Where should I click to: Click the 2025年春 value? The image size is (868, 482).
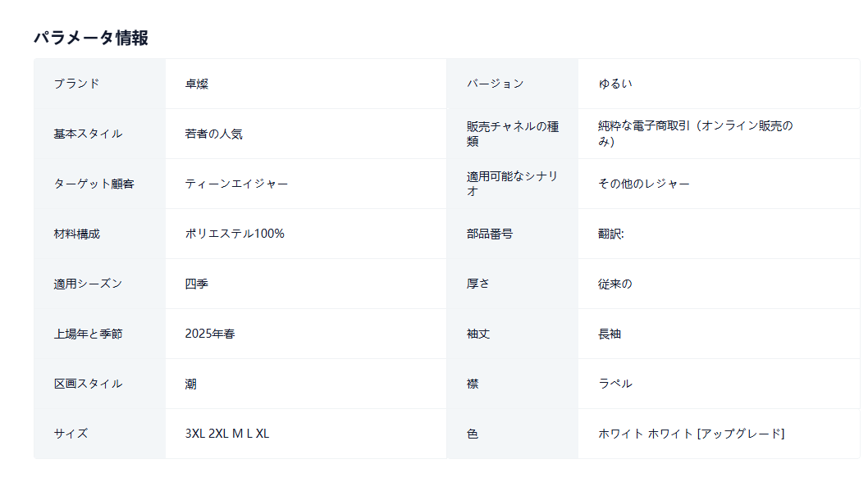(210, 334)
